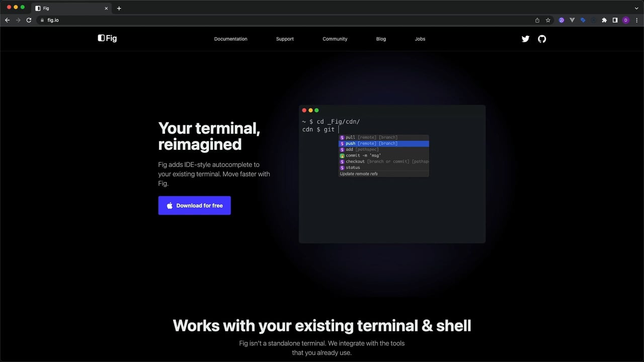Reload the fig.io page

click(x=29, y=20)
